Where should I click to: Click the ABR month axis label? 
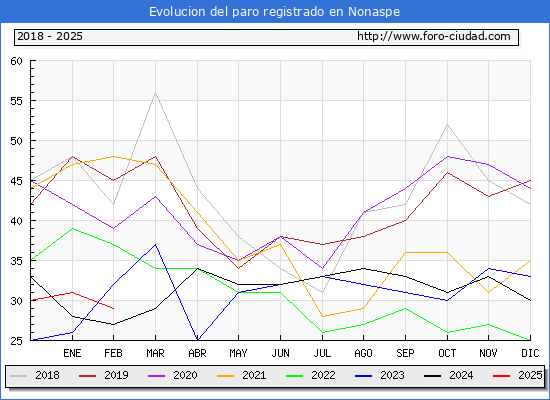click(197, 353)
